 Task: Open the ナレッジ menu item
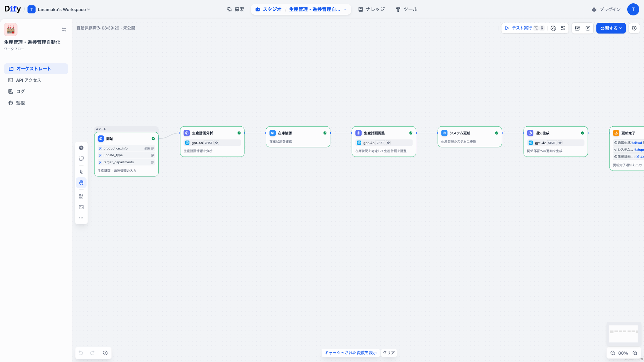(371, 9)
